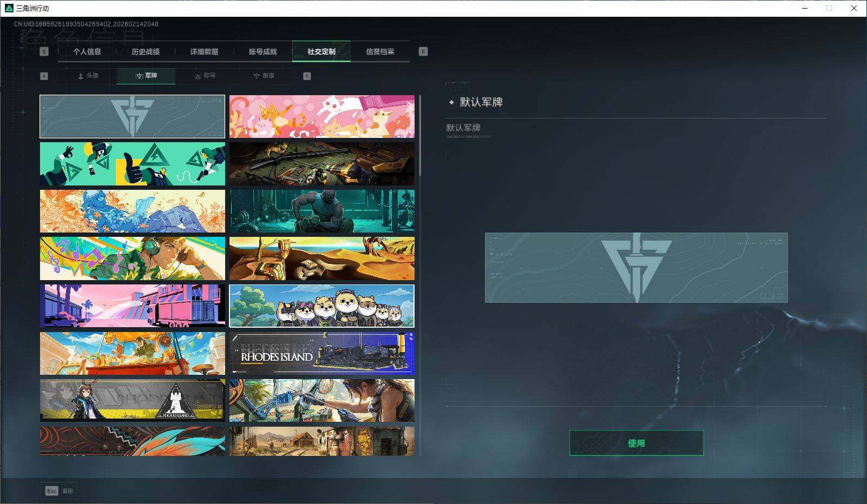Choose the pink cats dog tag
The height and width of the screenshot is (504, 867).
(322, 117)
